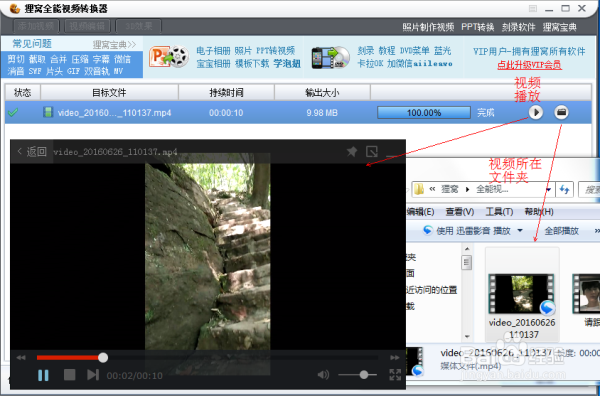Click the 100.00% conversion progress bar
Viewport: 600px width, 396px height.
click(424, 113)
